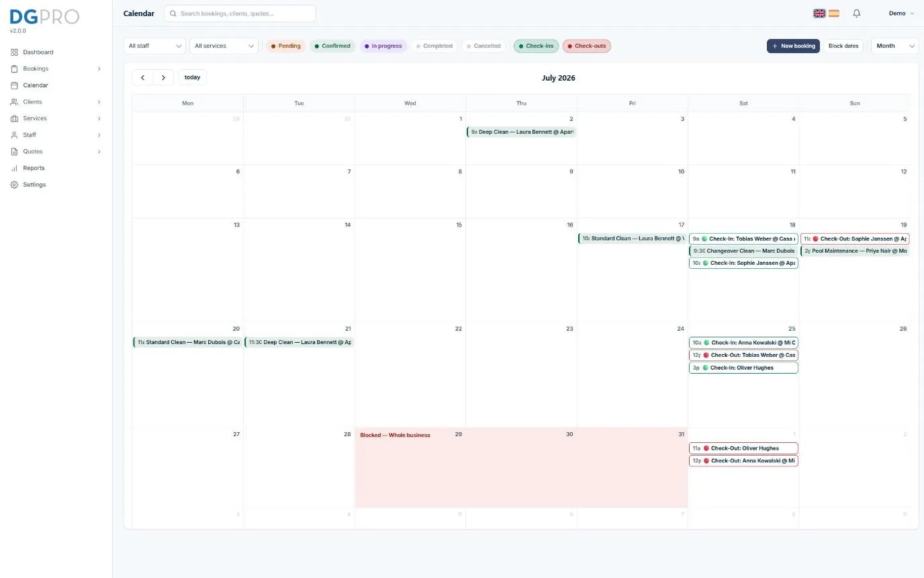The height and width of the screenshot is (578, 924).
Task: Click the Block dates button
Action: [x=843, y=46]
